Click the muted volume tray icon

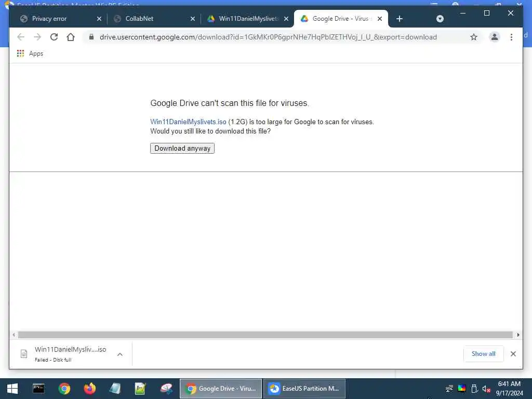[486, 389]
